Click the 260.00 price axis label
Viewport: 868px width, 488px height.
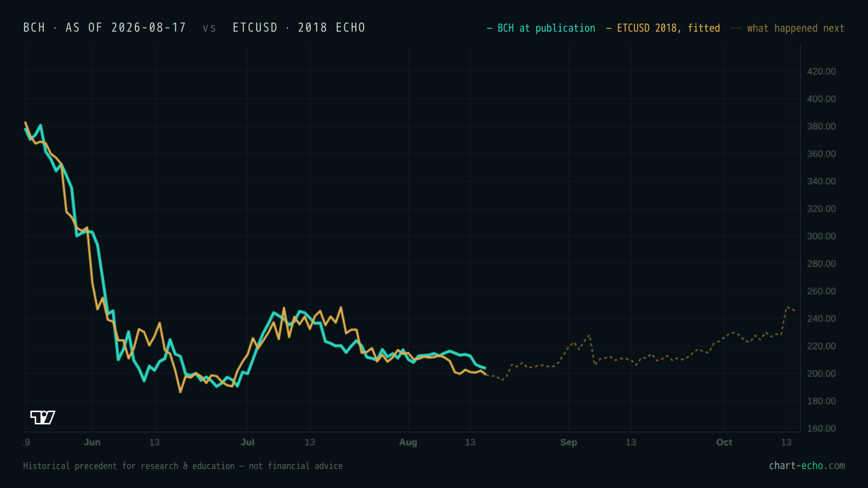tap(821, 291)
